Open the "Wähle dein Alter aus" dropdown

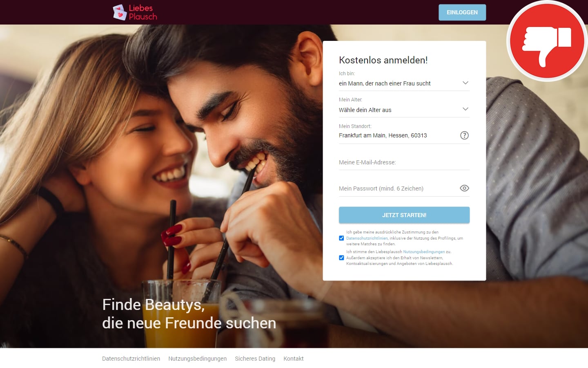pos(404,110)
